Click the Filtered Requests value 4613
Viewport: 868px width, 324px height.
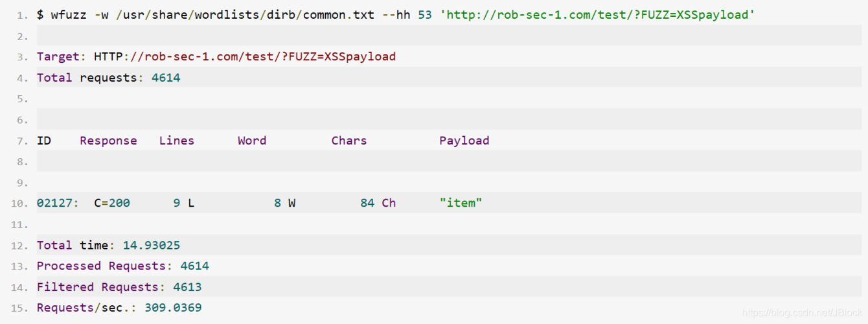187,287
